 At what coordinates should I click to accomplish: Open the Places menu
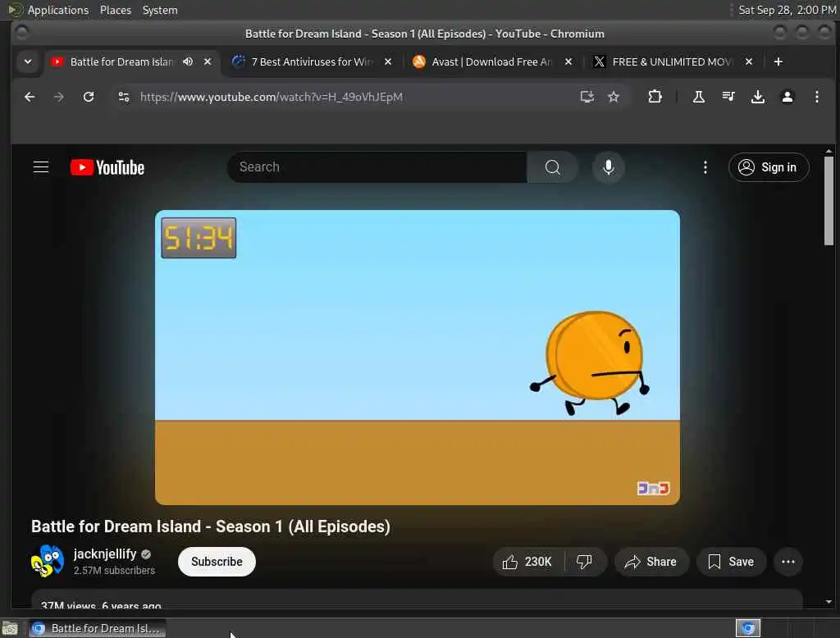coord(115,10)
